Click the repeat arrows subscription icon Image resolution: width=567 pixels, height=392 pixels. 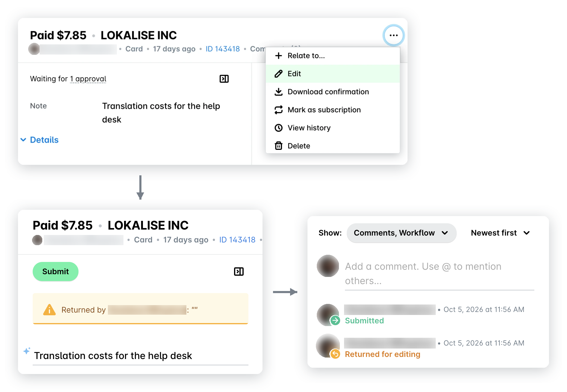pos(278,110)
